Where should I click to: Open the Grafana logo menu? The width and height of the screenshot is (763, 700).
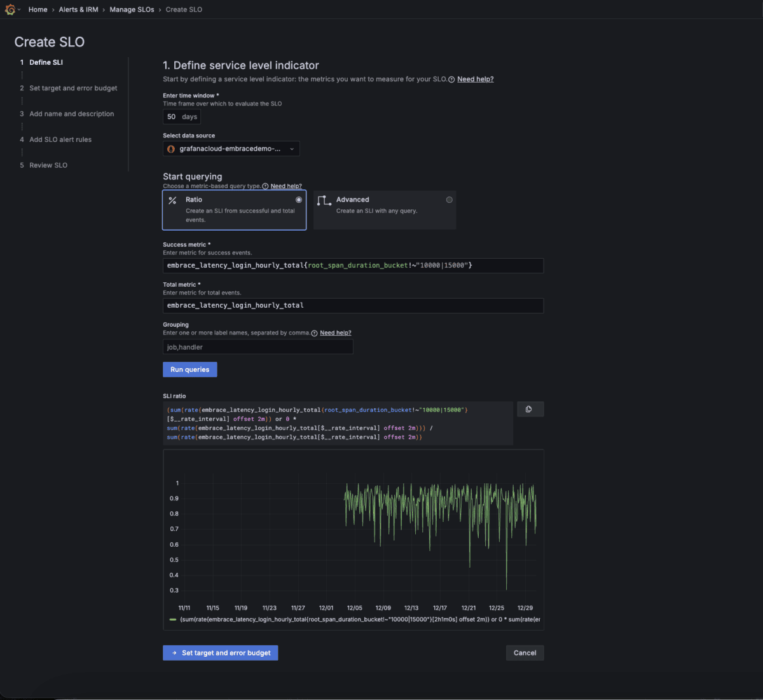coord(10,10)
